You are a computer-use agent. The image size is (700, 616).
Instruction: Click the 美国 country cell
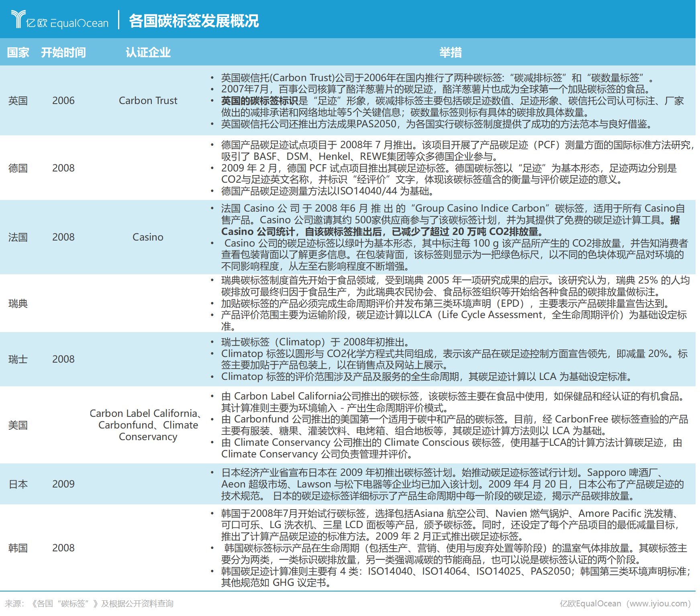[18, 425]
